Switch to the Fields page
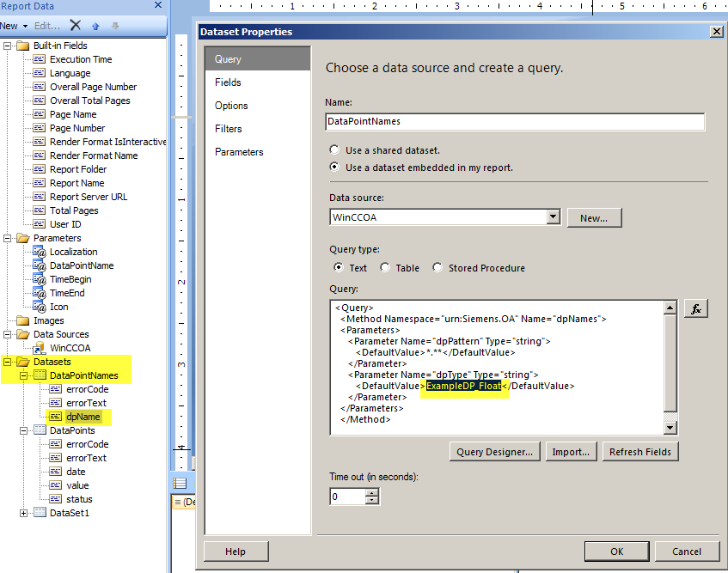Image resolution: width=728 pixels, height=573 pixels. (228, 82)
